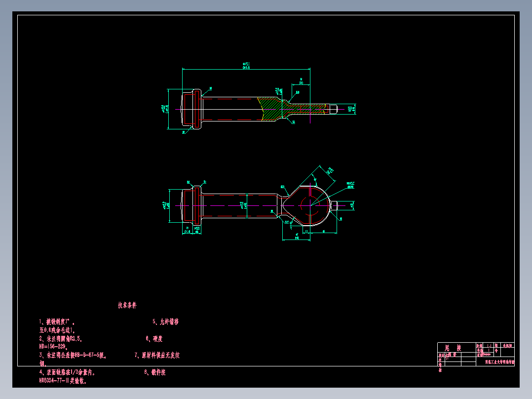Select the small stub end on lower view
The image size is (532, 399).
(334, 205)
